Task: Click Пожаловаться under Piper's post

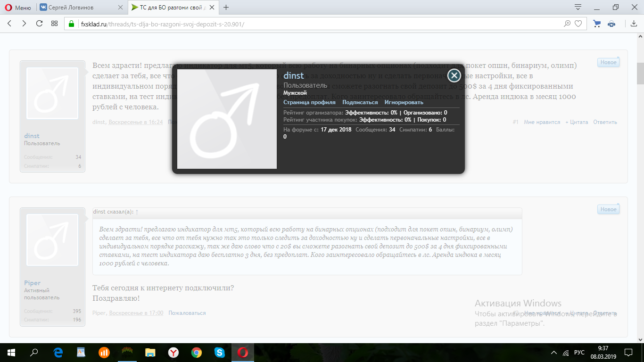Action: pyautogui.click(x=187, y=313)
